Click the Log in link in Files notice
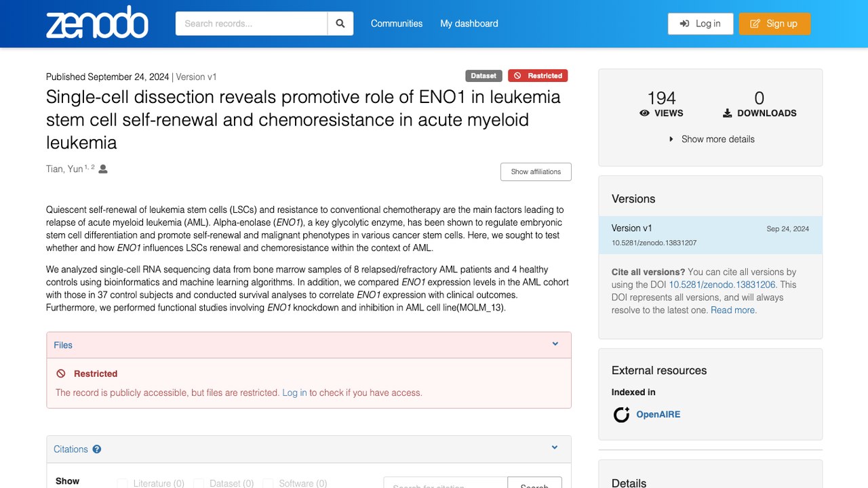Image resolution: width=868 pixels, height=488 pixels. click(x=294, y=392)
